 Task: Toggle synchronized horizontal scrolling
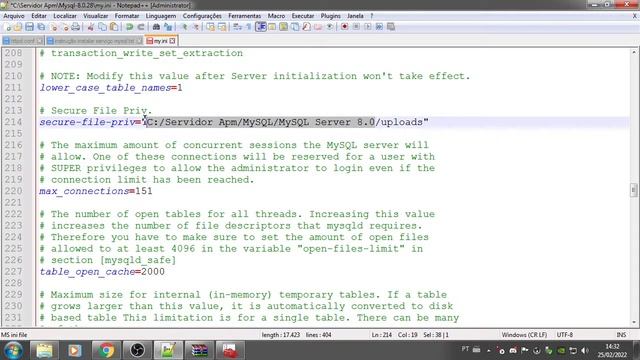coord(222,27)
